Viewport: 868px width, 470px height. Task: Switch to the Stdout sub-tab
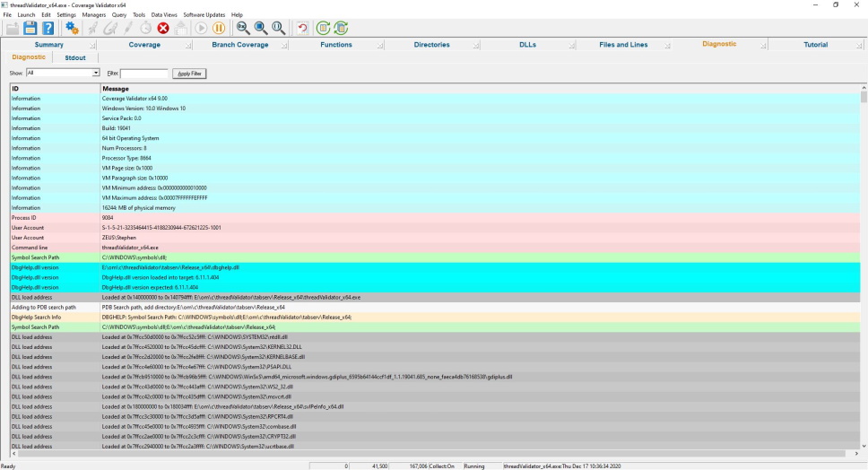(x=75, y=57)
